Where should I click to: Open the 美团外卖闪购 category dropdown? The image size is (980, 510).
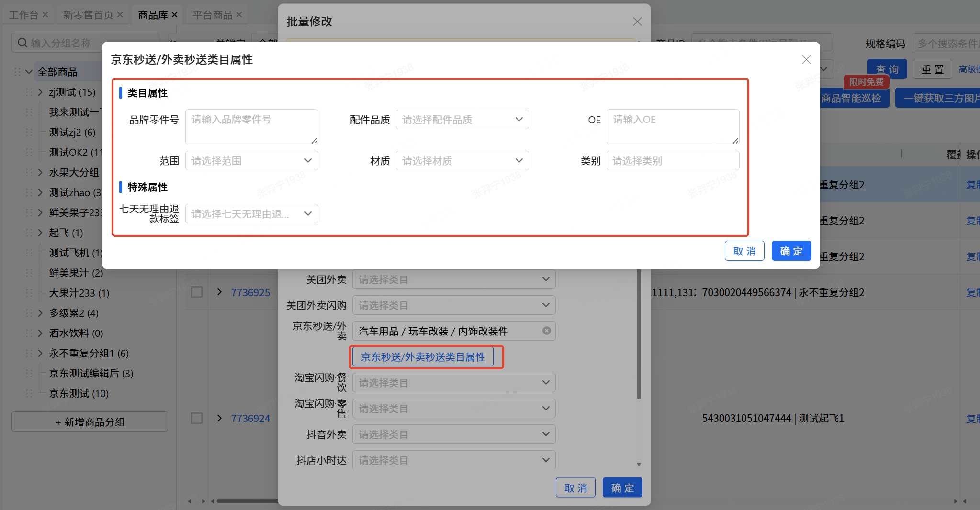coord(454,305)
